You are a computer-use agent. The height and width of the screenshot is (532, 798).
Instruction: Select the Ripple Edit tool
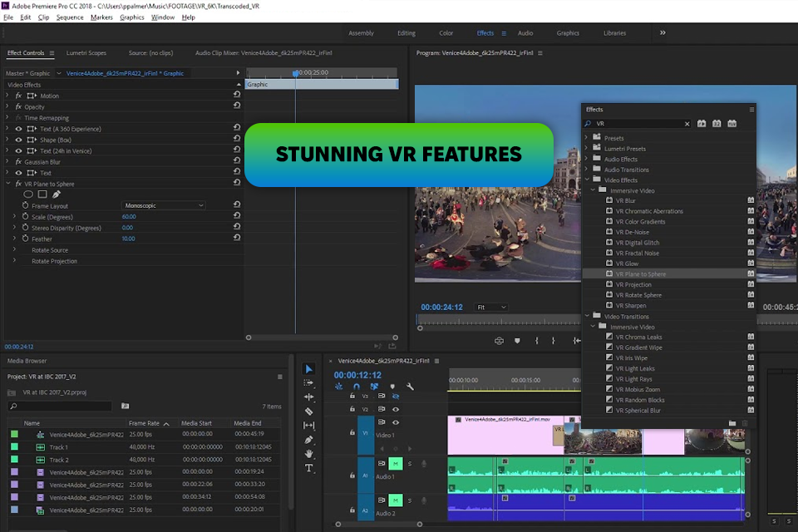tap(308, 397)
